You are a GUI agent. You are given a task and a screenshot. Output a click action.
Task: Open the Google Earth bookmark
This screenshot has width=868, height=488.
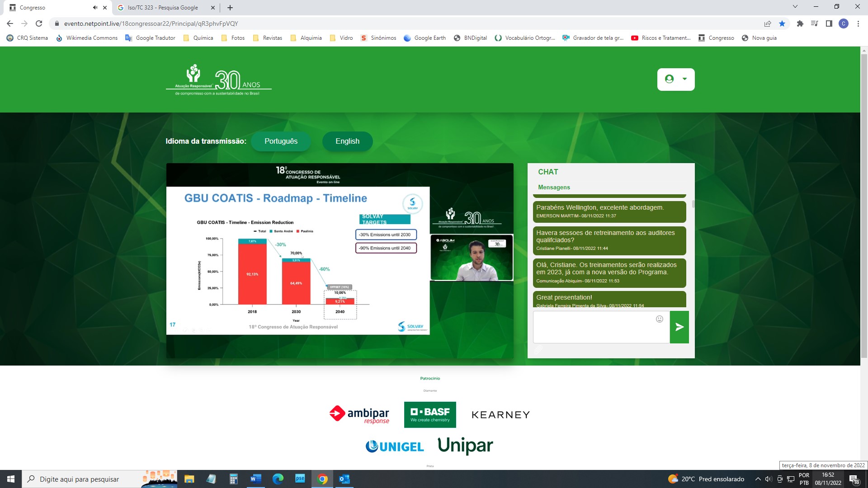click(x=425, y=38)
